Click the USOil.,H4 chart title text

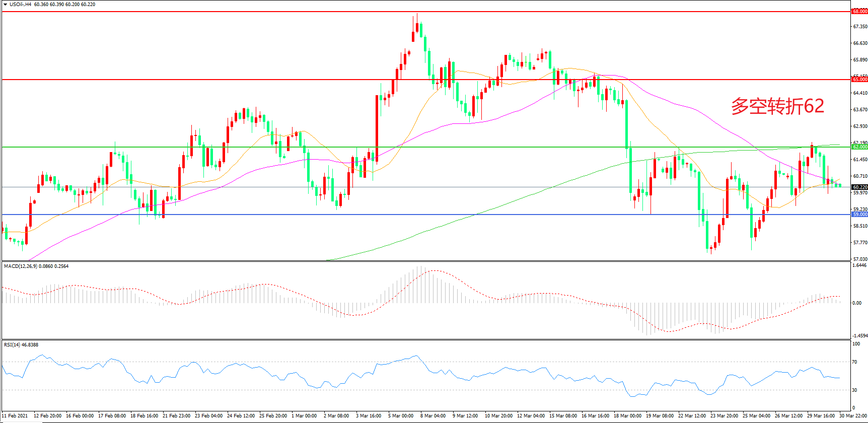(20, 5)
